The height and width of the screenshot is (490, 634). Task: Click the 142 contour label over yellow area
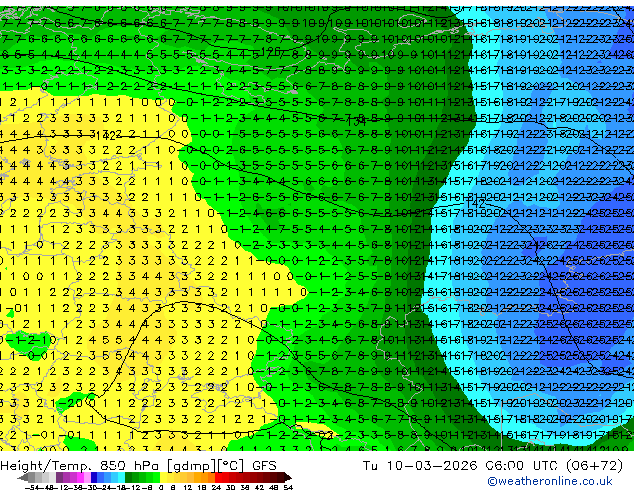pos(106,135)
